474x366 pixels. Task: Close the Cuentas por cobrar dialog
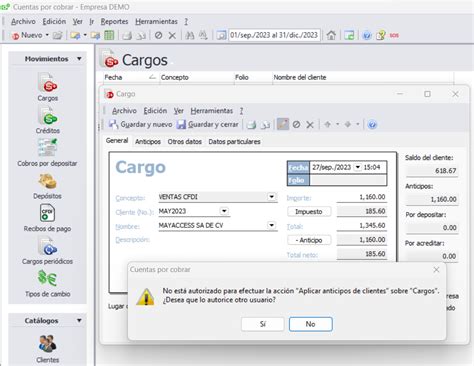(x=436, y=270)
